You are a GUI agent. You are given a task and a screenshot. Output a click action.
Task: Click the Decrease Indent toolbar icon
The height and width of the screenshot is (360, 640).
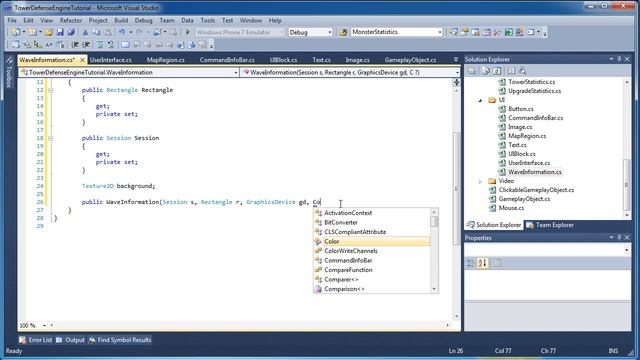75,44
